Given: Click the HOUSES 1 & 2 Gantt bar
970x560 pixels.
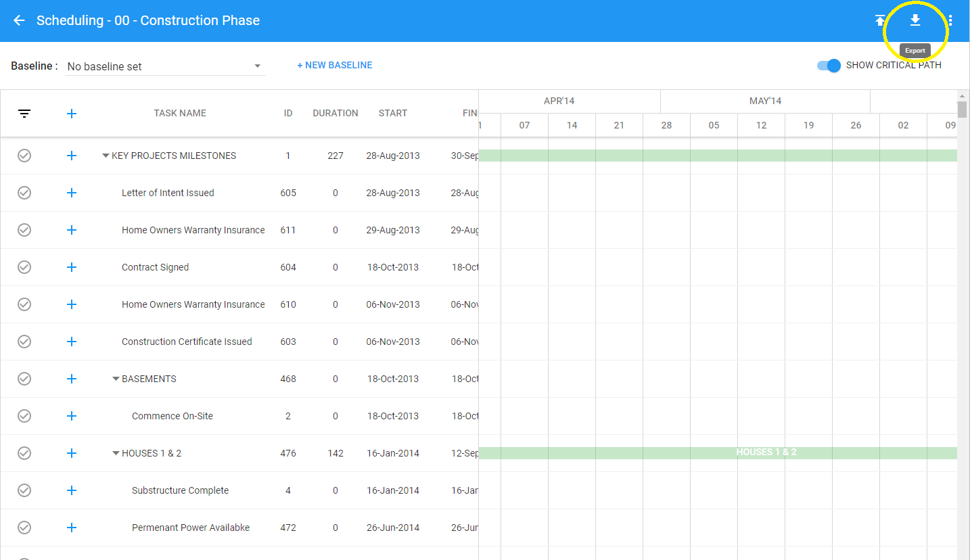Looking at the screenshot, I should (x=718, y=453).
